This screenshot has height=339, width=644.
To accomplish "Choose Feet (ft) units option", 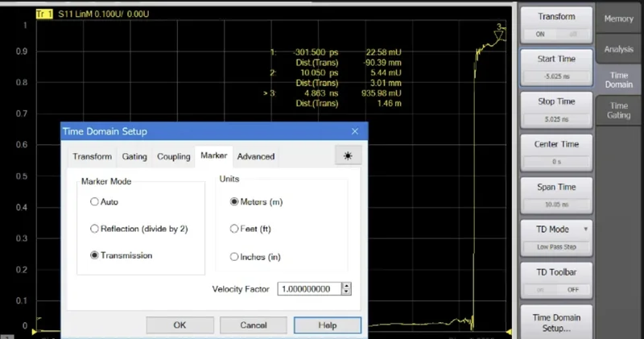I will (235, 229).
